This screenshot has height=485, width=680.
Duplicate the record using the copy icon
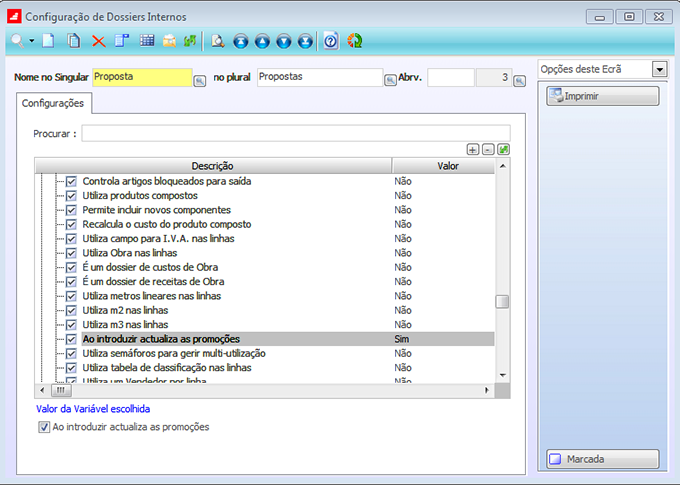click(74, 41)
